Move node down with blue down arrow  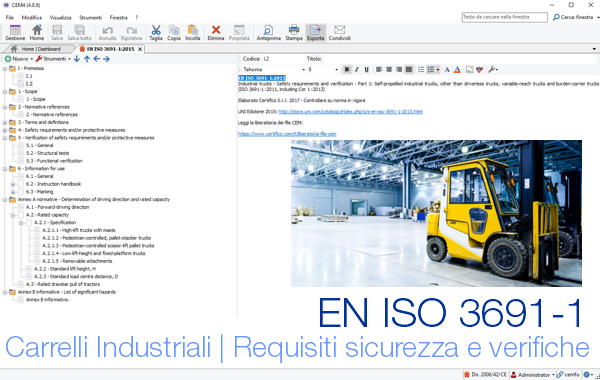tap(77, 59)
